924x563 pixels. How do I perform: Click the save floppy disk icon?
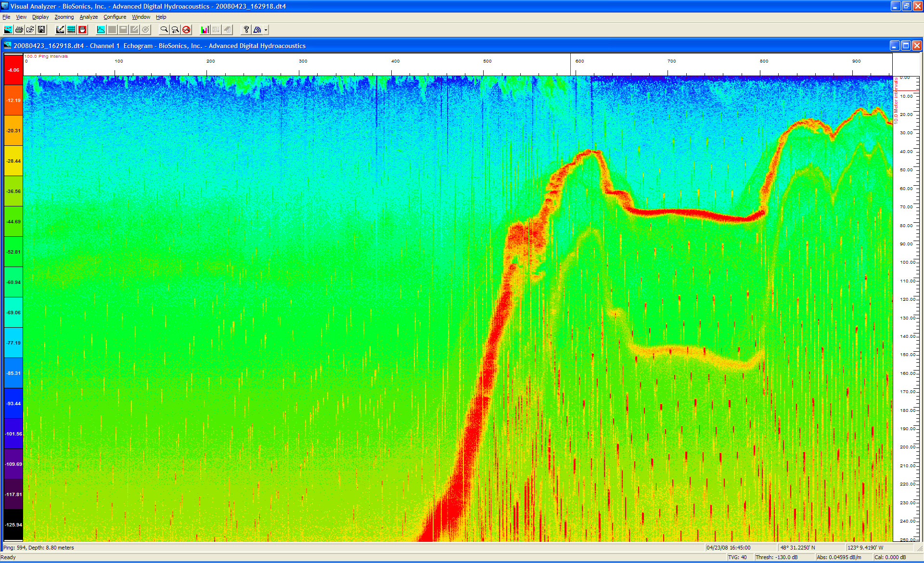pyautogui.click(x=41, y=30)
